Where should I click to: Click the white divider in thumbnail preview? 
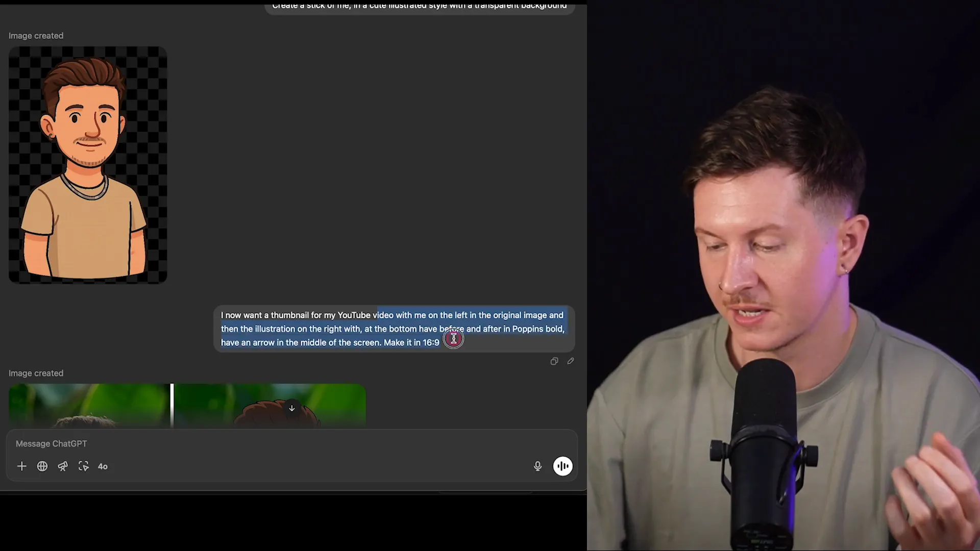click(x=172, y=406)
